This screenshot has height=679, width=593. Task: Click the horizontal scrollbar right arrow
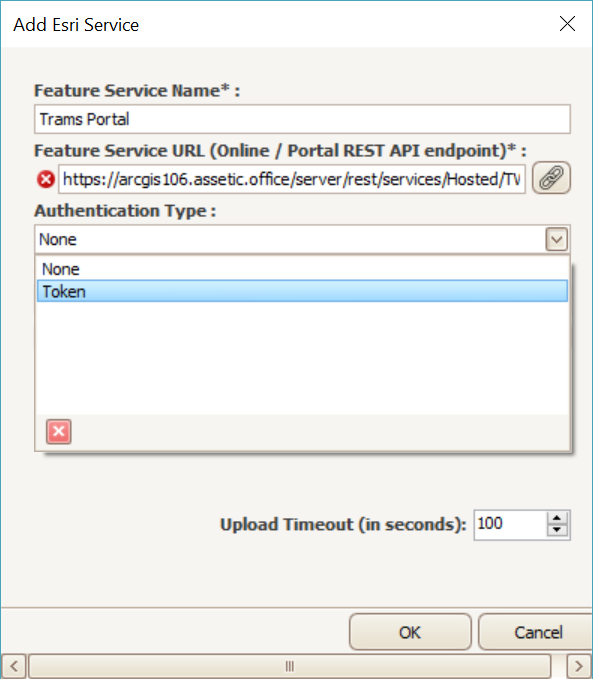[x=579, y=666]
